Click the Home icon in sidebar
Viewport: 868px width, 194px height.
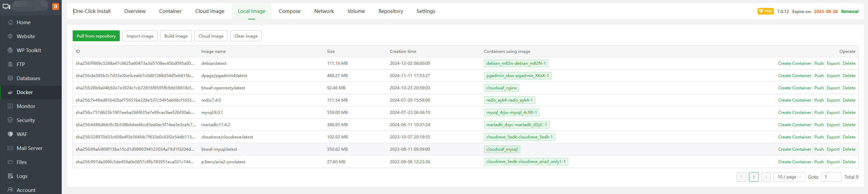[10, 23]
